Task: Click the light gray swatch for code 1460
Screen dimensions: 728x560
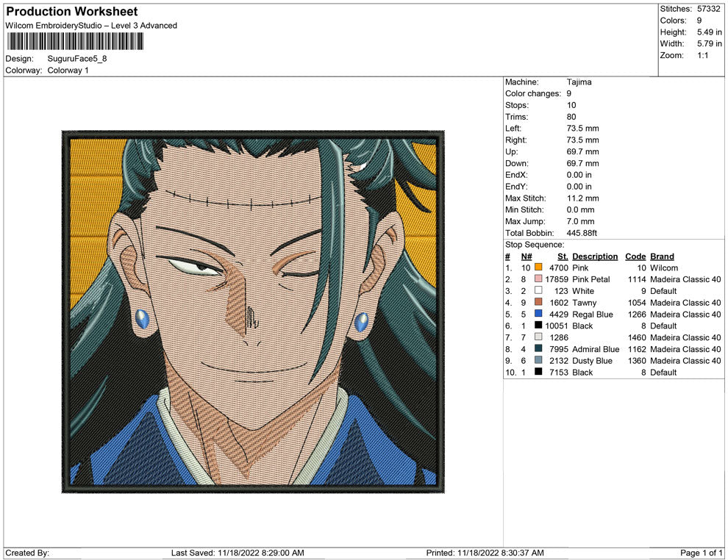Action: click(538, 337)
